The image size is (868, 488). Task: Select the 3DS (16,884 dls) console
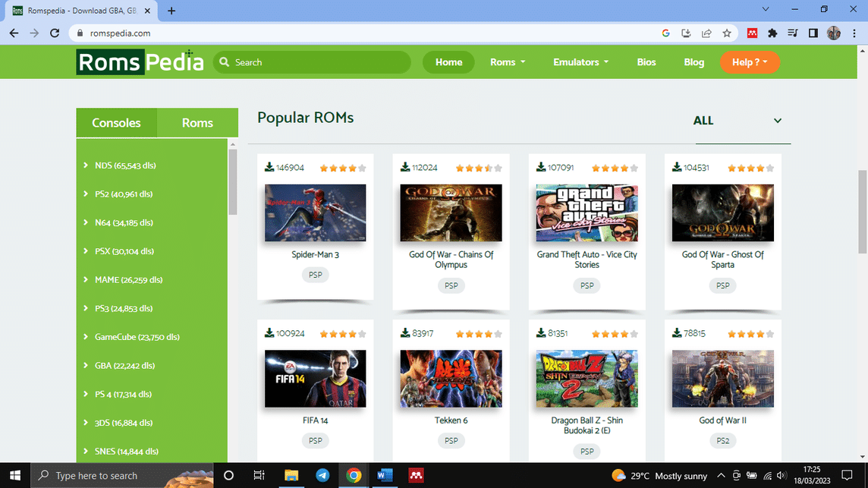coord(124,423)
